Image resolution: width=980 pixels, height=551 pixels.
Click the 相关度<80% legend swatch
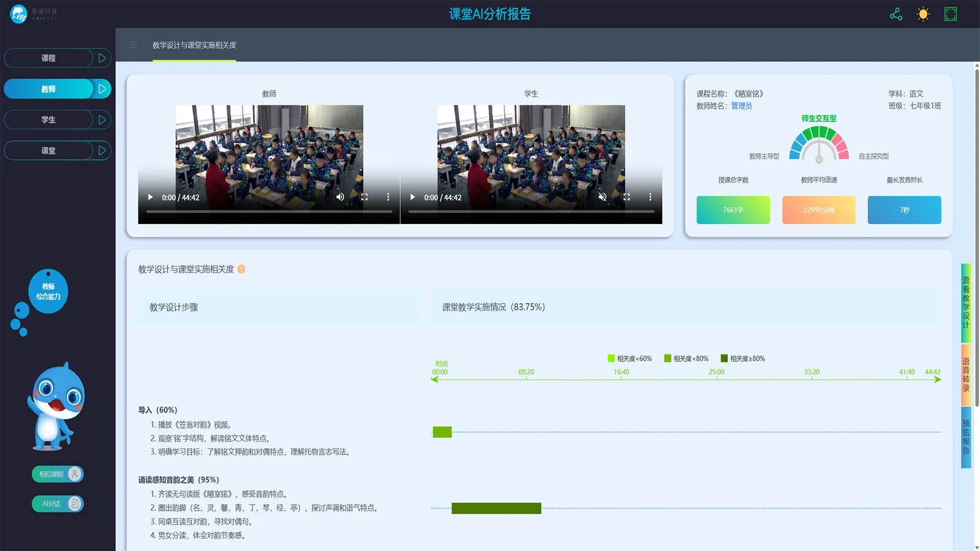coord(668,358)
